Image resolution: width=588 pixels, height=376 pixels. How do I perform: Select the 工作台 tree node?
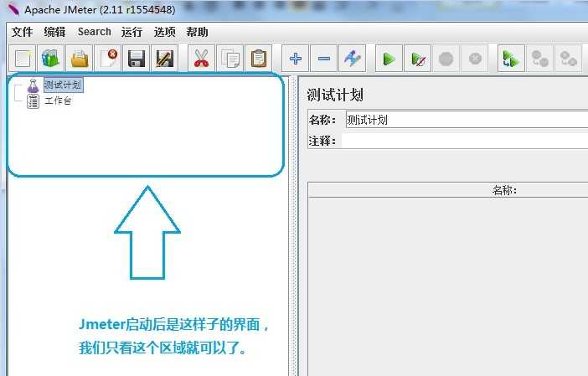click(x=58, y=100)
